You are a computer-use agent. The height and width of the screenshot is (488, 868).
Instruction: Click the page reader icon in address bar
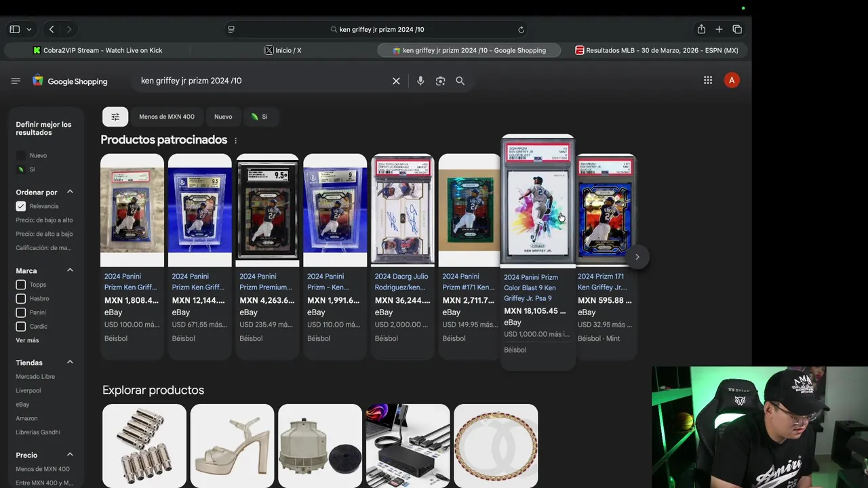231,29
